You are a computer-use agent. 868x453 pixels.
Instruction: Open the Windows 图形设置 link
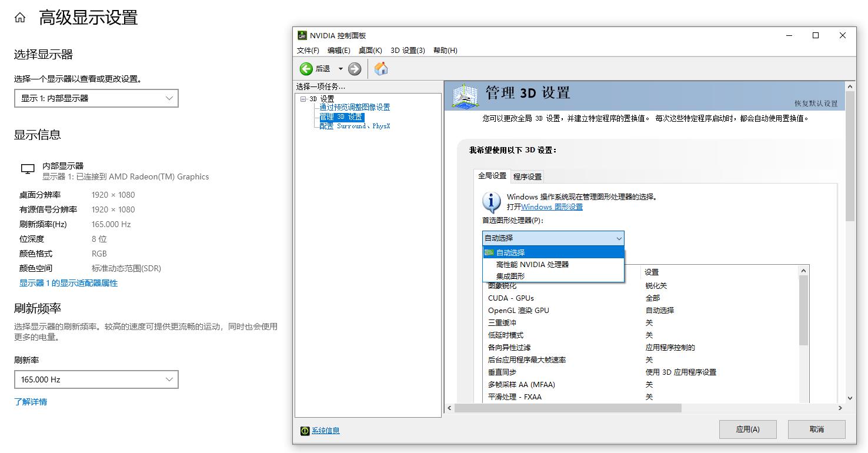pyautogui.click(x=551, y=206)
